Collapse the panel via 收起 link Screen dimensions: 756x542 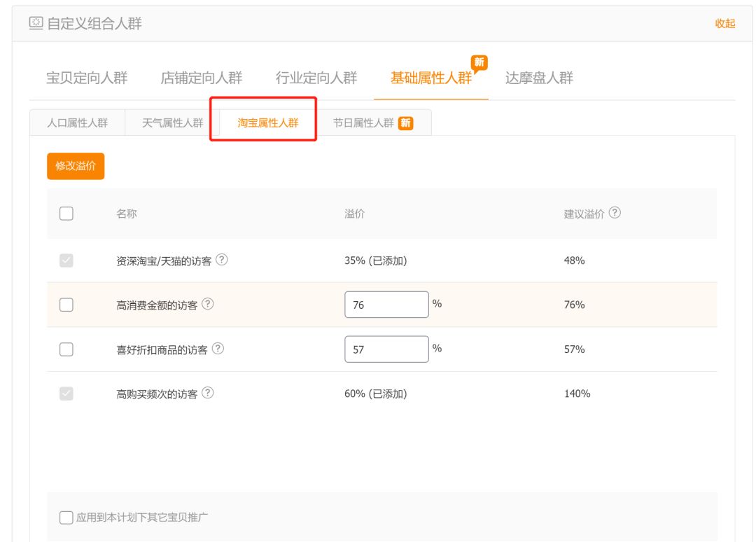coord(727,23)
